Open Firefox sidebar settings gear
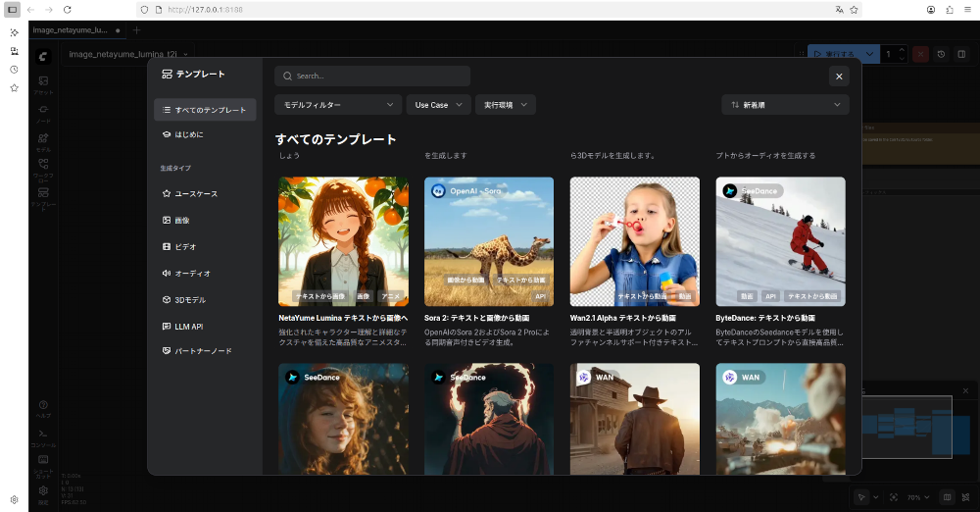The image size is (980, 512). (14, 499)
